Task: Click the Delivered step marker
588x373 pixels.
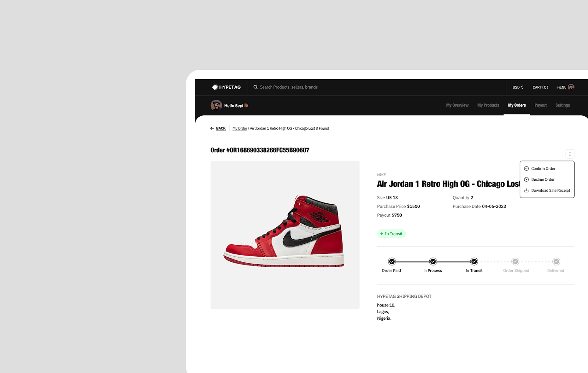Action: pos(556,262)
